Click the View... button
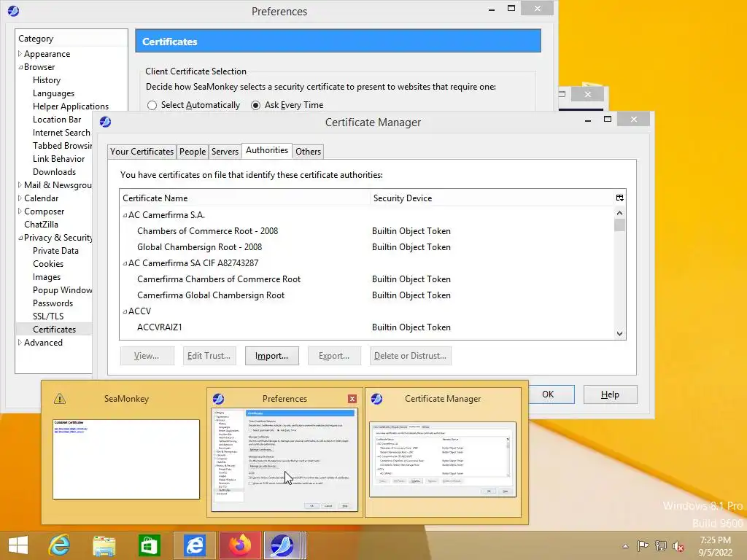Image resolution: width=747 pixels, height=560 pixels. (x=147, y=356)
